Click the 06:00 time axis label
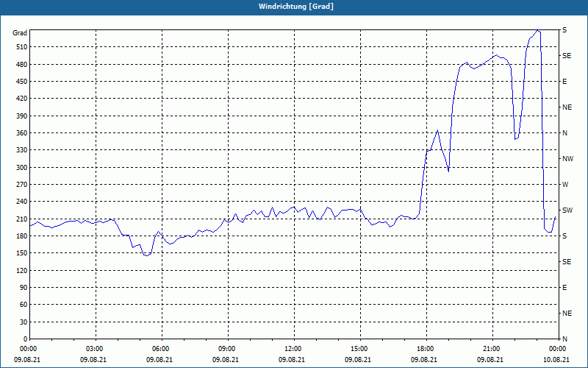The image size is (588, 368). [x=162, y=348]
